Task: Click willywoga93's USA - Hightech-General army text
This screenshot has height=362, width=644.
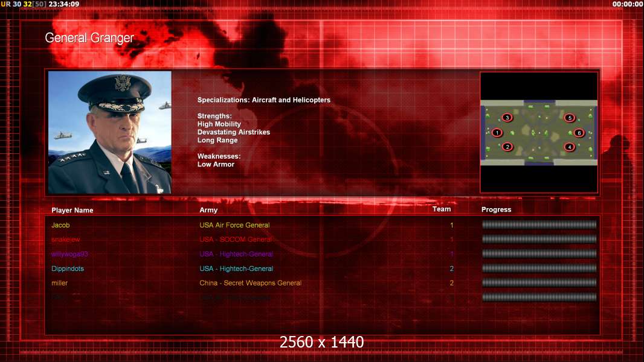Action: pyautogui.click(x=236, y=254)
